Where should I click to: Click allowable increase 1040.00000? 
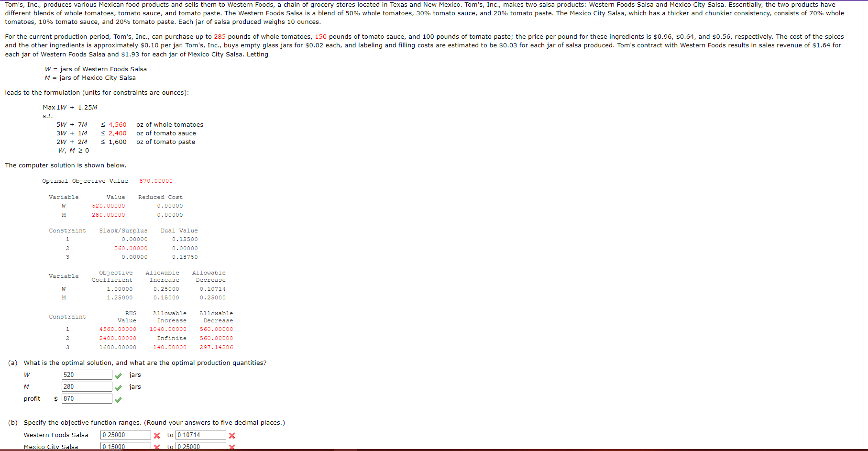168,330
